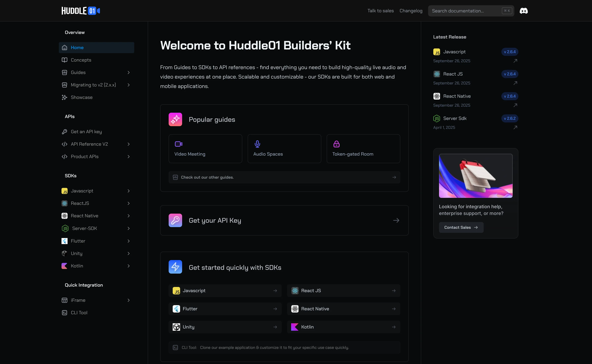Click the Audio Spaces microphone icon
Image resolution: width=592 pixels, height=364 pixels.
point(257,144)
